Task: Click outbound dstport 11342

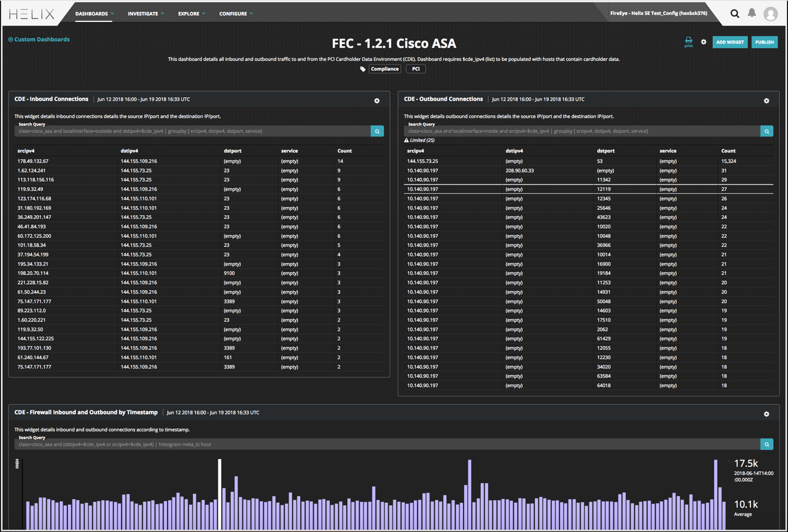Action: [604, 180]
